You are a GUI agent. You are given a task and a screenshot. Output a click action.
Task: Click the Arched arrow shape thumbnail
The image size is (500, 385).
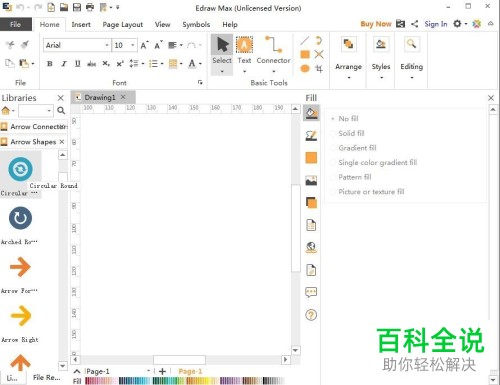click(20, 218)
